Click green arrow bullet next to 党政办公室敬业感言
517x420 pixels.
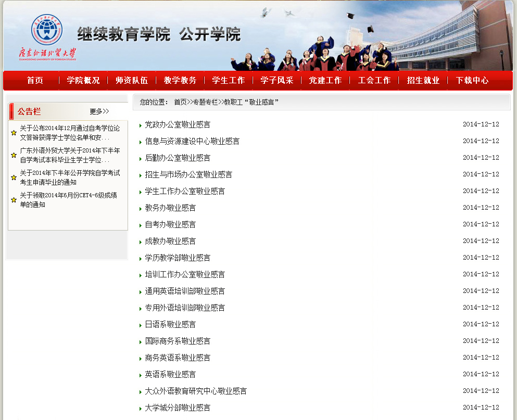pyautogui.click(x=141, y=125)
